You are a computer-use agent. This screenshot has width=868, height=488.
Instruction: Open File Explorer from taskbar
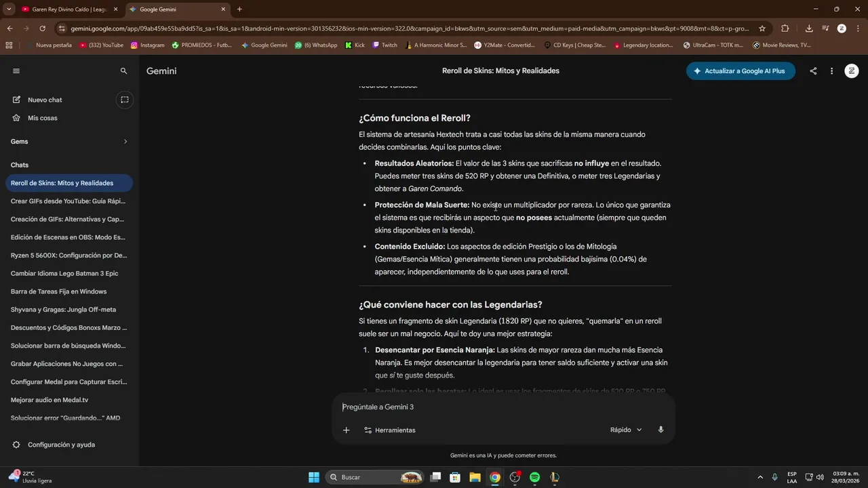475,477
